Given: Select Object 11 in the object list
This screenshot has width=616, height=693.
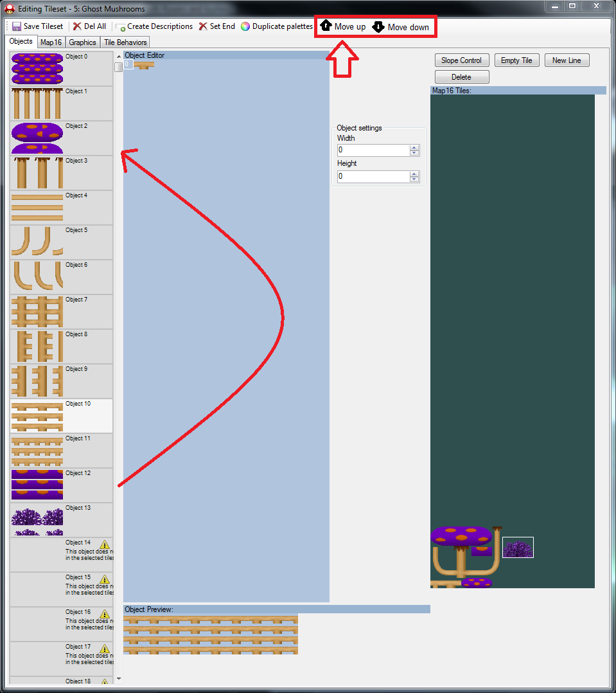Looking at the screenshot, I should point(62,451).
